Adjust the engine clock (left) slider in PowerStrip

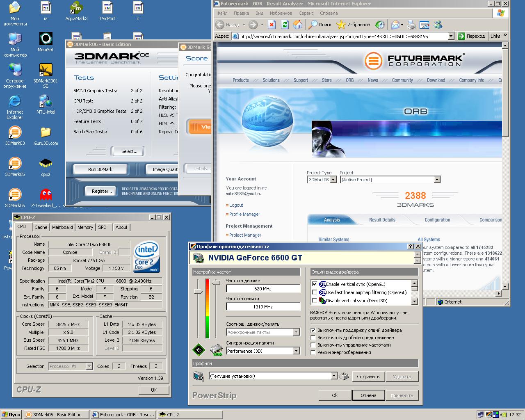[x=199, y=291]
